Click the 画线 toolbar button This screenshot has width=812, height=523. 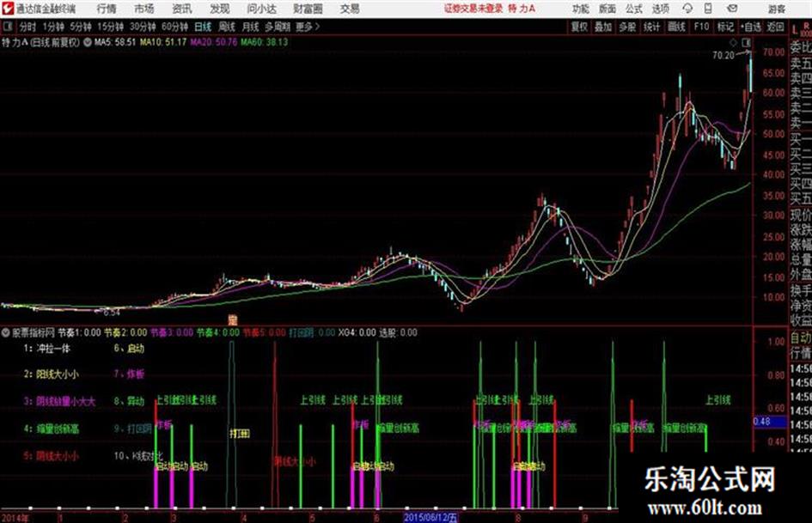point(676,27)
